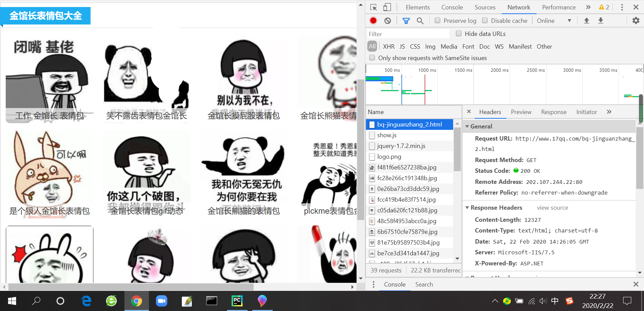Select the show.js request in the list
Image resolution: width=644 pixels, height=311 pixels.
click(x=387, y=135)
